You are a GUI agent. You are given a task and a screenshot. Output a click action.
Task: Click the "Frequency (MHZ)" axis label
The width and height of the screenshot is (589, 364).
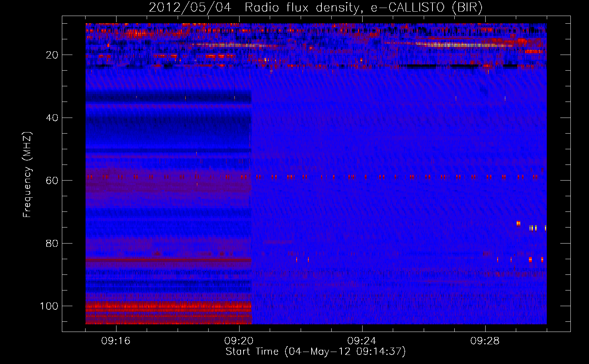[27, 175]
